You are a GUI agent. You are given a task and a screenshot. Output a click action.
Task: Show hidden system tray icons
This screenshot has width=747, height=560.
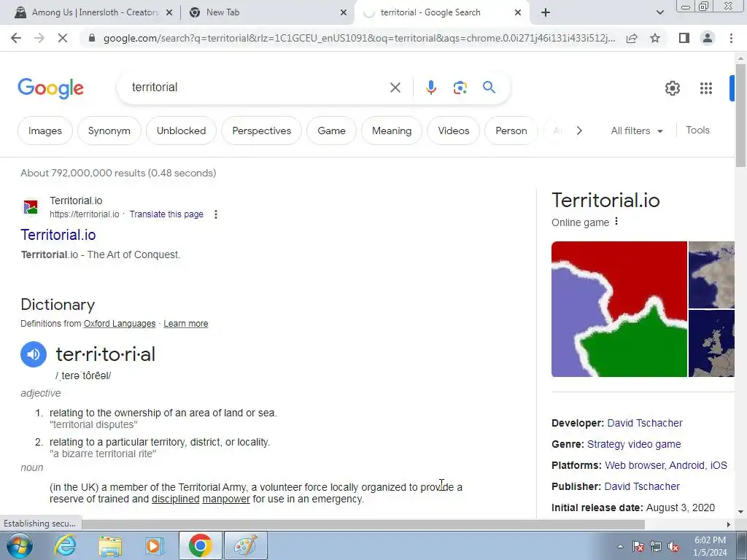point(620,547)
